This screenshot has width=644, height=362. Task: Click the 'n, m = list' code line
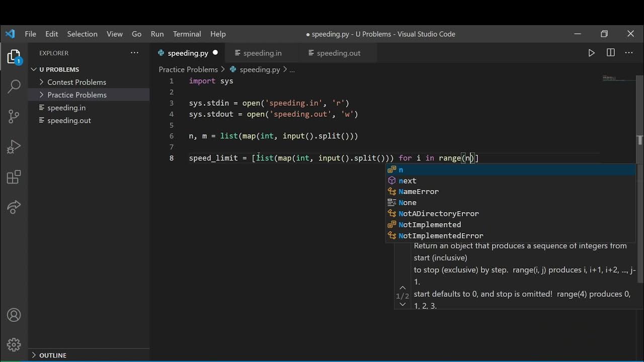(x=274, y=136)
